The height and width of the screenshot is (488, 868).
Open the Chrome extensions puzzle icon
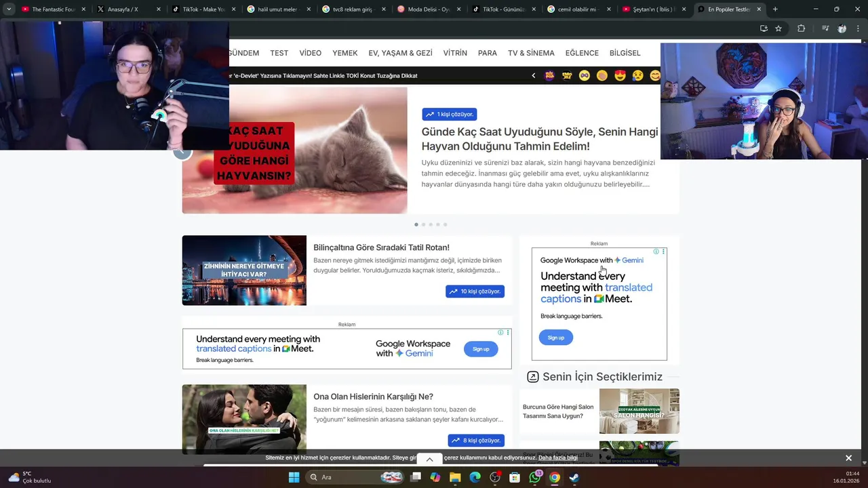click(801, 28)
